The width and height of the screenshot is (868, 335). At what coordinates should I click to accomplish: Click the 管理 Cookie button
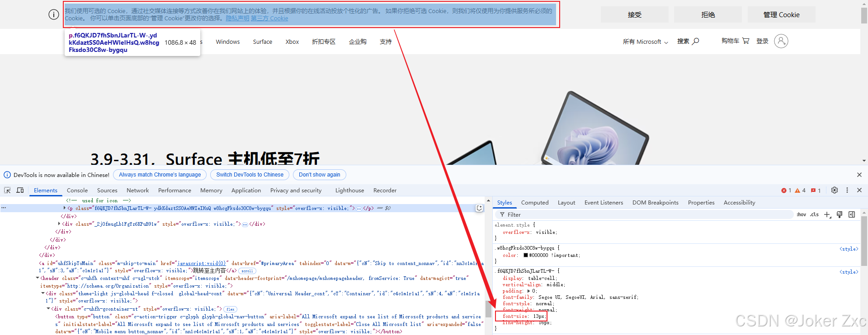(782, 14)
